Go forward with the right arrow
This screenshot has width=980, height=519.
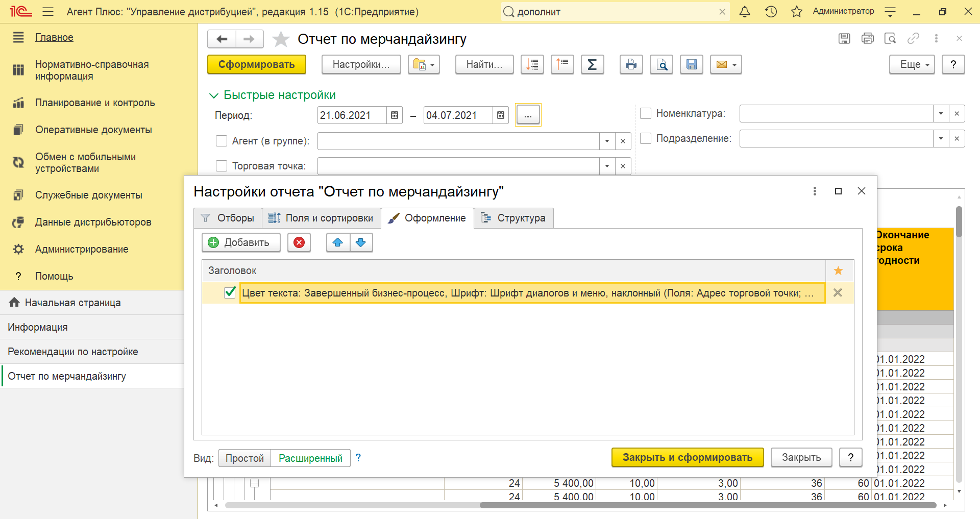coord(249,39)
